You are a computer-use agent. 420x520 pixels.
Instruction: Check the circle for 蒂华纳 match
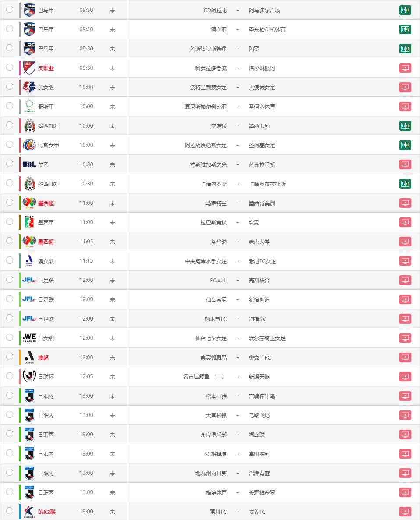(x=10, y=241)
